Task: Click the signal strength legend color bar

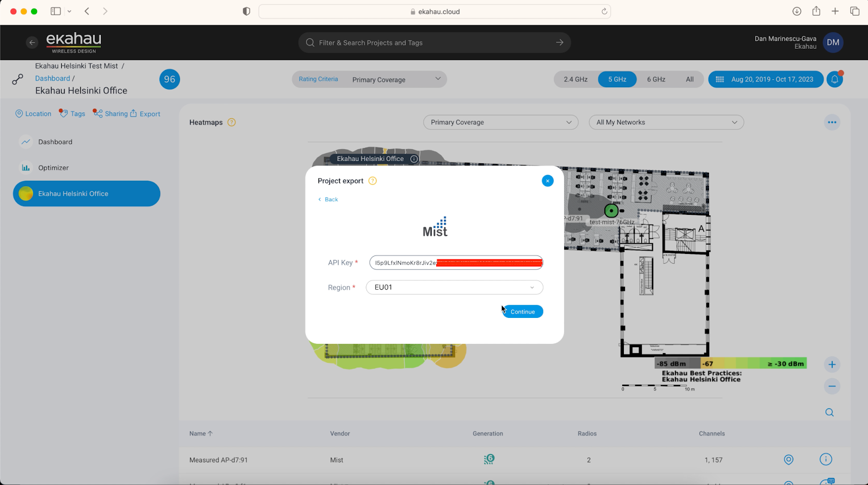Action: (731, 363)
